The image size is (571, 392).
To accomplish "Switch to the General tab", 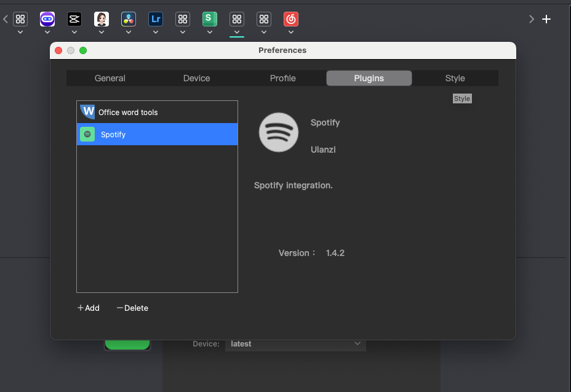I will coord(110,78).
